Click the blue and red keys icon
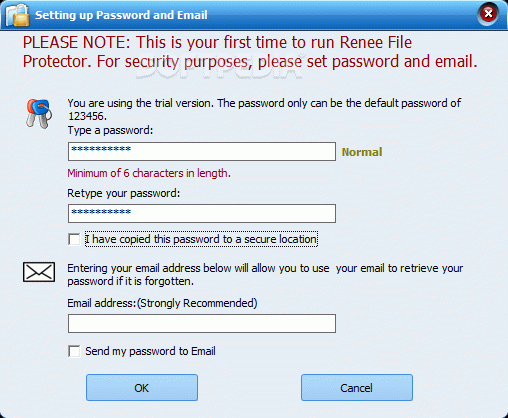The image size is (508, 418). pos(39,113)
